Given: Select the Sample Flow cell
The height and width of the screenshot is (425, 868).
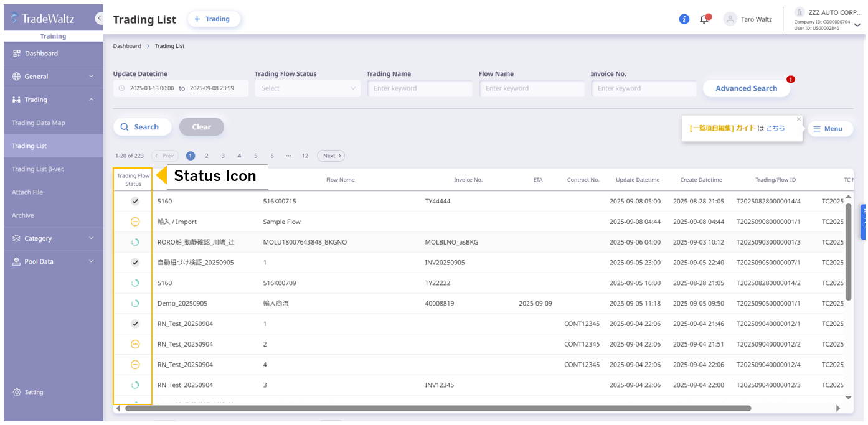Looking at the screenshot, I should pyautogui.click(x=282, y=222).
